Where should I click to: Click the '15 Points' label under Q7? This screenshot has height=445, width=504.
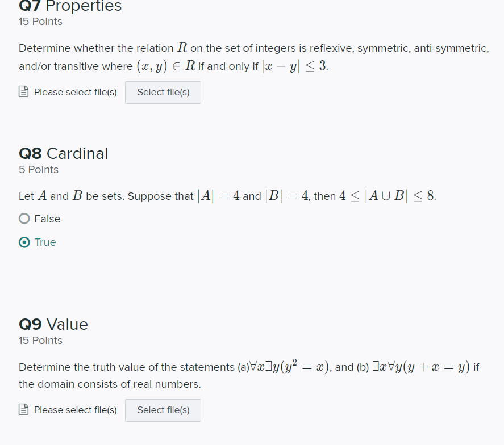[40, 21]
